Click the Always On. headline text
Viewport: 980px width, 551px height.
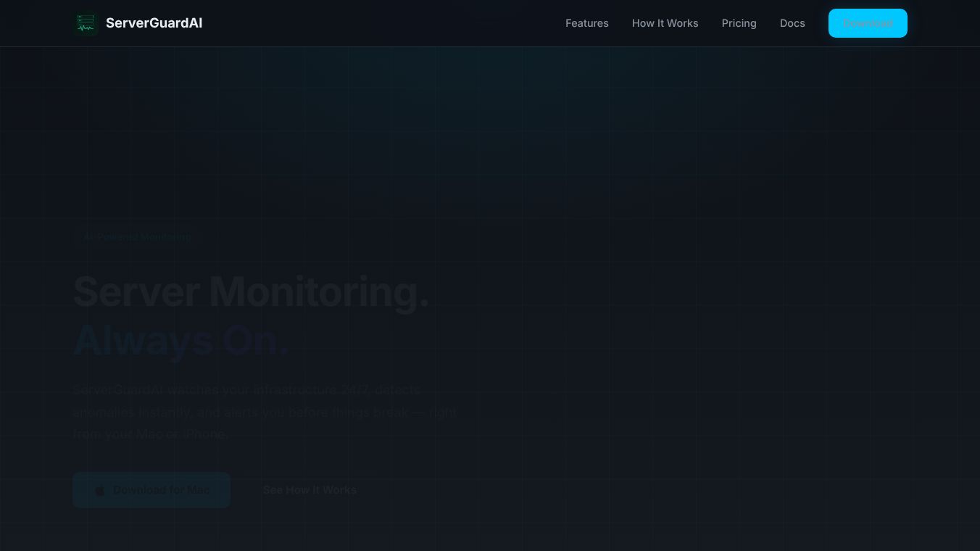[x=181, y=339]
